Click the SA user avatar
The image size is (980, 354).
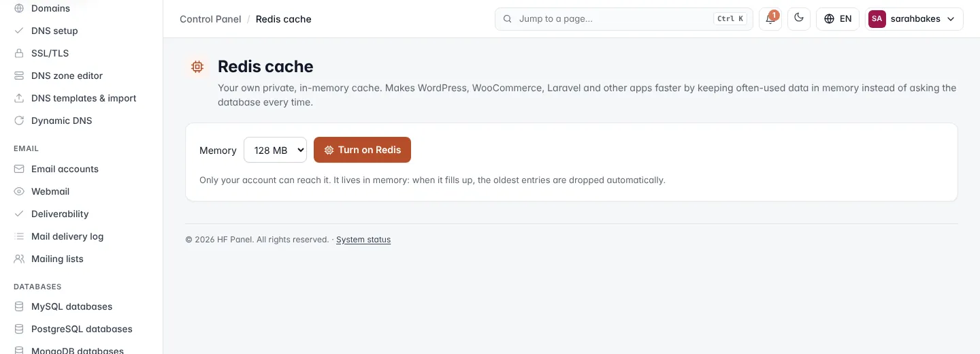coord(877,19)
